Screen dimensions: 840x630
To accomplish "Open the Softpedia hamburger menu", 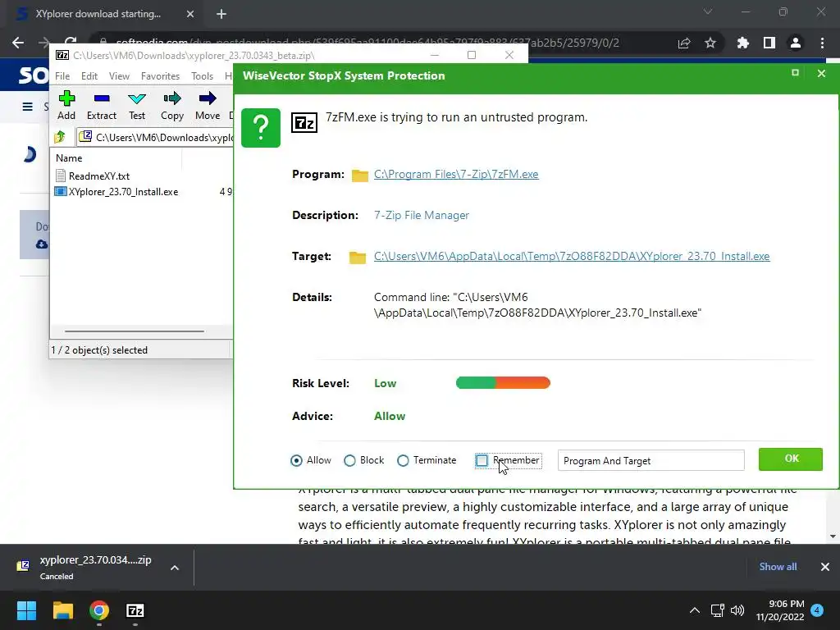I will (x=27, y=107).
